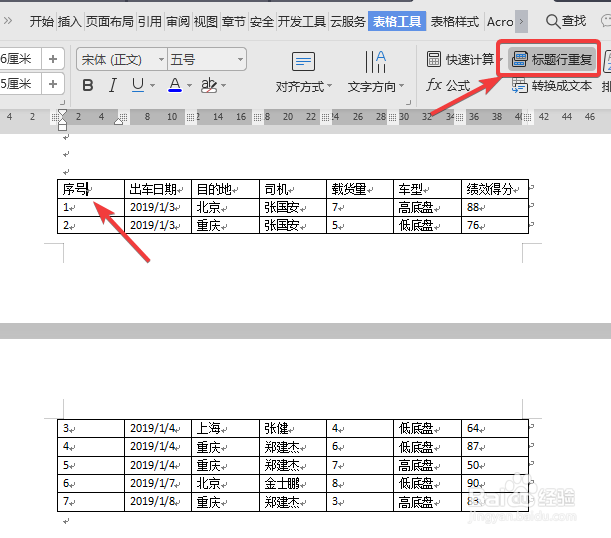Increase the 5厘米 dimension with plus button
The width and height of the screenshot is (611, 538).
(x=53, y=84)
